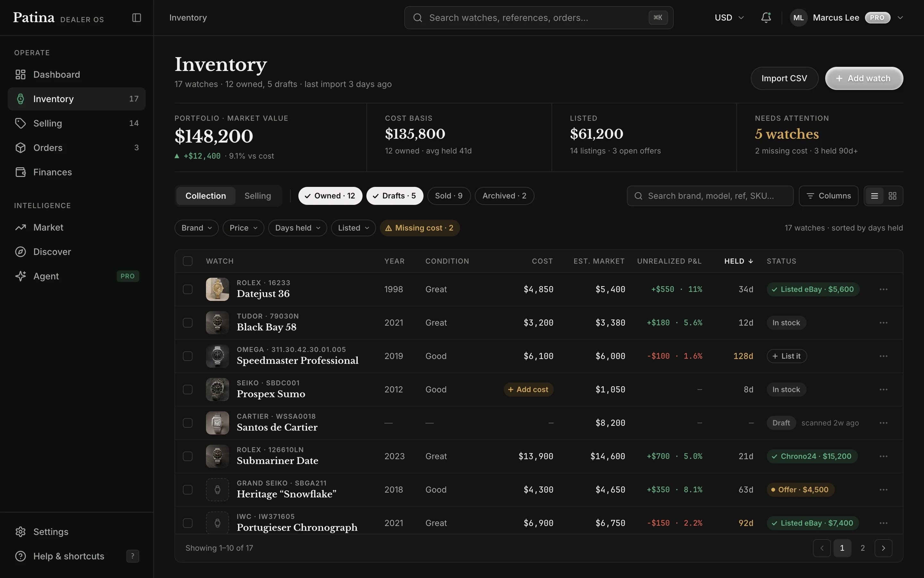Click the global search watches field
This screenshot has height=578, width=924.
point(538,18)
